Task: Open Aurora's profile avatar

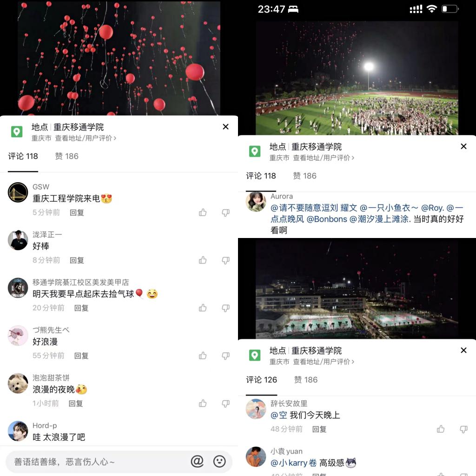Action: tap(256, 202)
